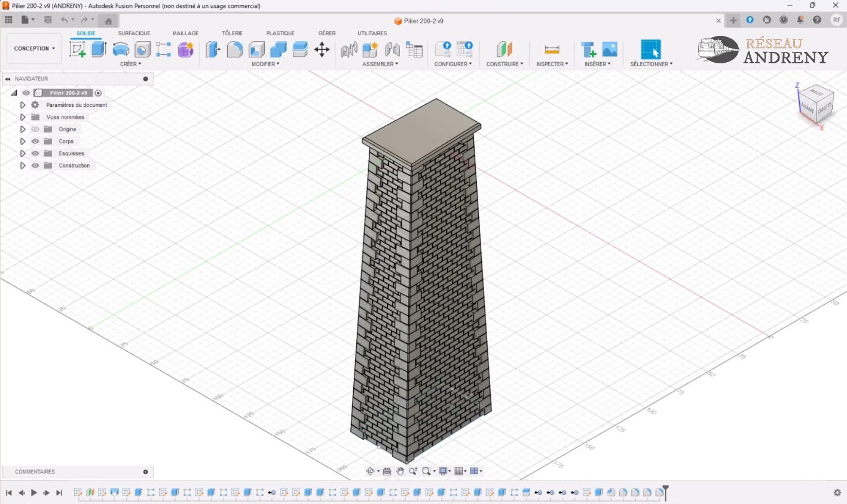The image size is (847, 504).
Task: Show the Origine folder
Action: click(35, 129)
